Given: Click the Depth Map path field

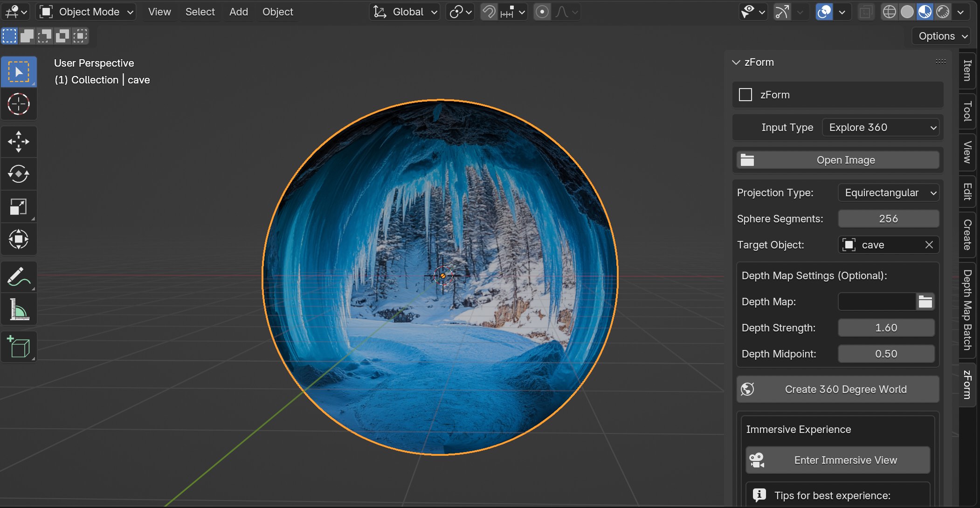Looking at the screenshot, I should tap(877, 302).
